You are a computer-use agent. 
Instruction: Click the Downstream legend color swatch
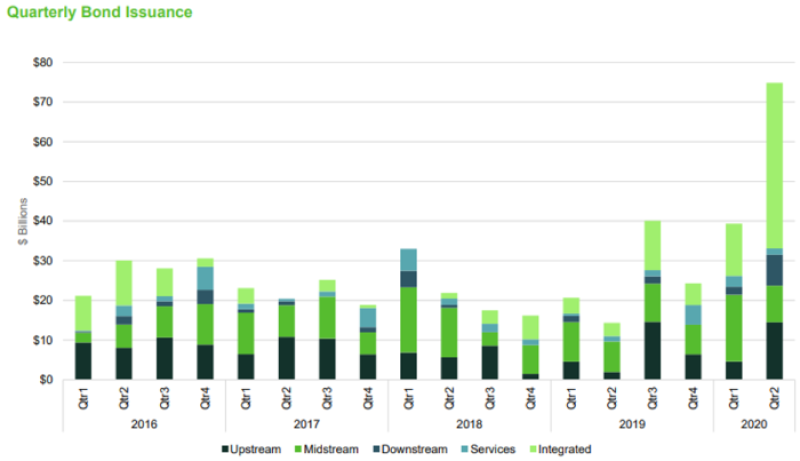click(377, 449)
